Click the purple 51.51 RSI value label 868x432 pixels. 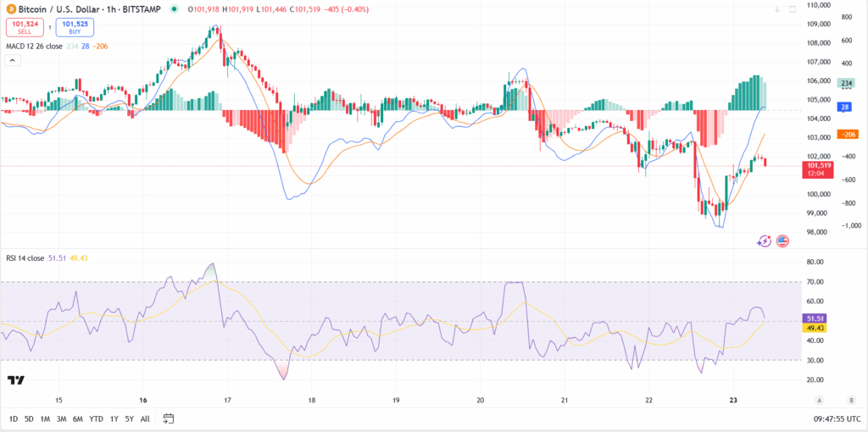coord(816,318)
